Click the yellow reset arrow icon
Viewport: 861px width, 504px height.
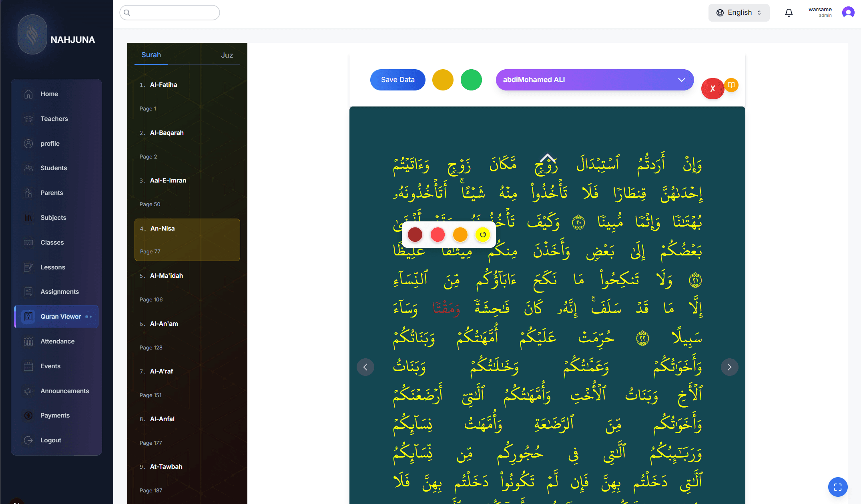(483, 235)
